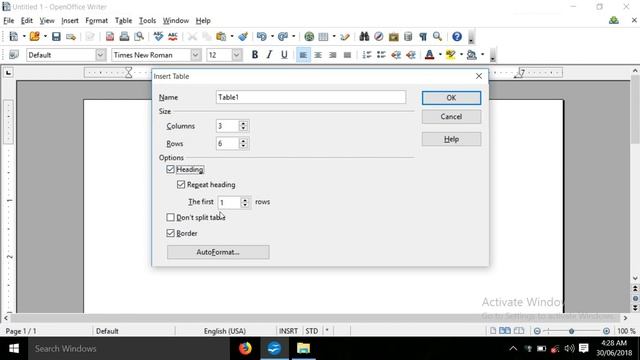Click the Hyperlink globe icon
Screen dimensions: 640x360
coord(309,37)
